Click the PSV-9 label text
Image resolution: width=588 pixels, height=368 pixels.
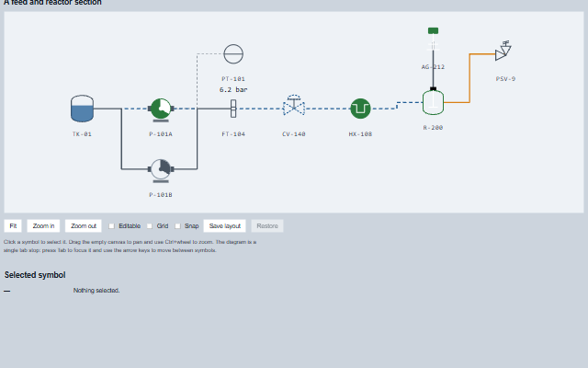tap(505, 79)
